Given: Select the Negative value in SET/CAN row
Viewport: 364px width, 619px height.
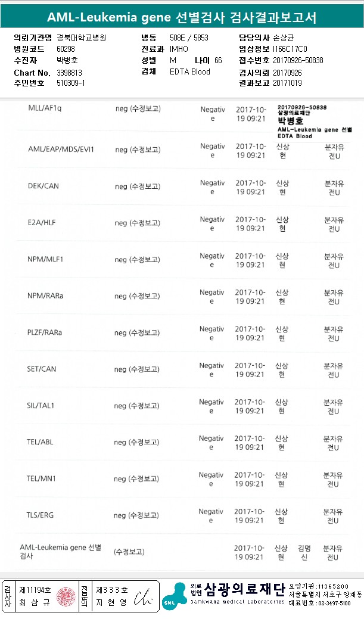Looking at the screenshot, I should [211, 369].
